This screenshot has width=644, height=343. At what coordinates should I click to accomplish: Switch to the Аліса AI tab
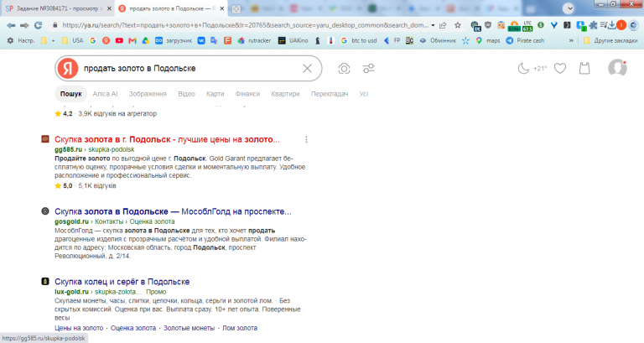click(105, 94)
